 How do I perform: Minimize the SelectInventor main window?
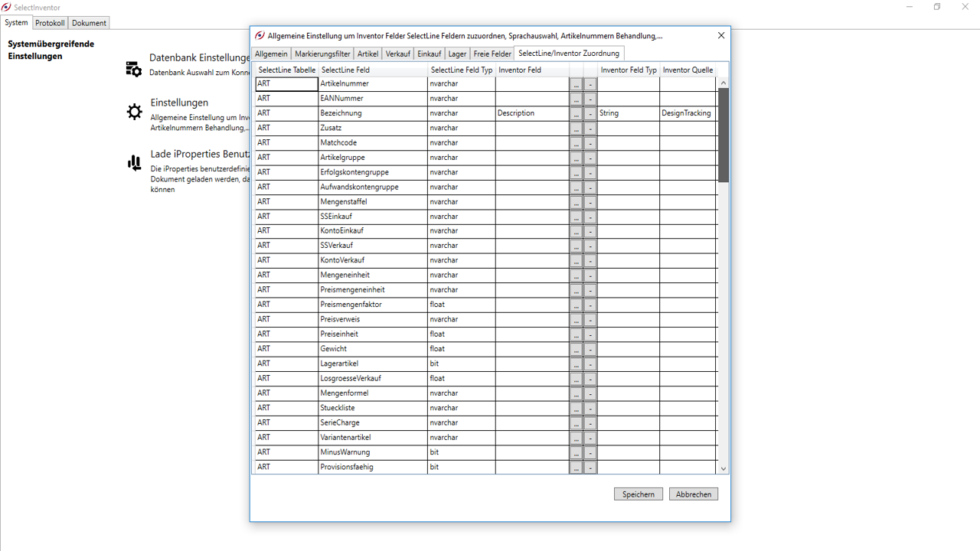point(909,7)
